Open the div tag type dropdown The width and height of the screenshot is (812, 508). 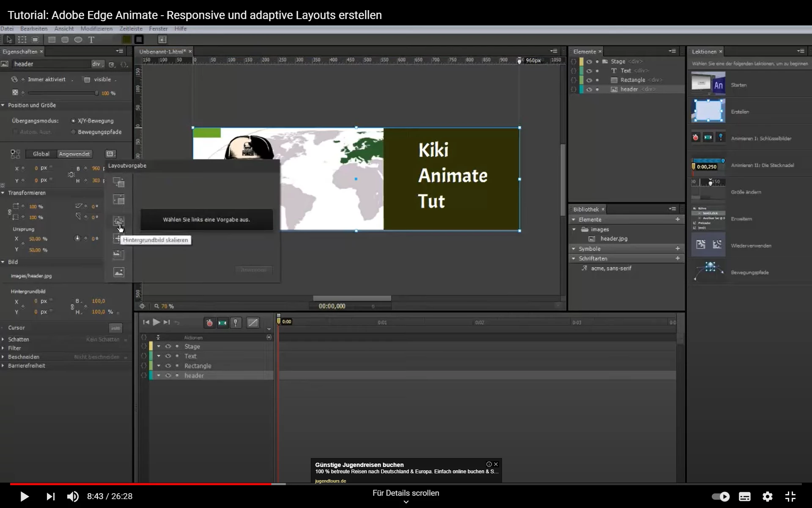97,64
